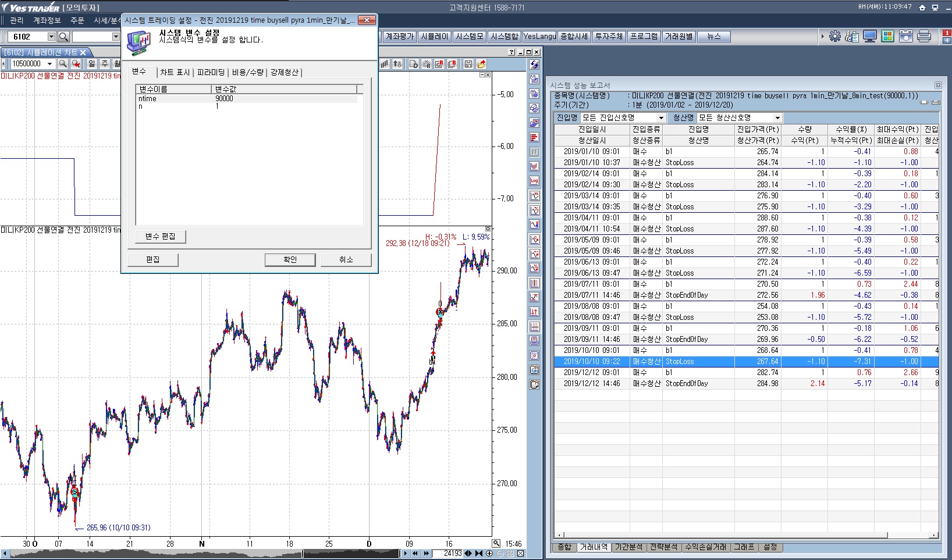Click the printer icon in top toolbar
952x560 pixels.
coord(923,37)
